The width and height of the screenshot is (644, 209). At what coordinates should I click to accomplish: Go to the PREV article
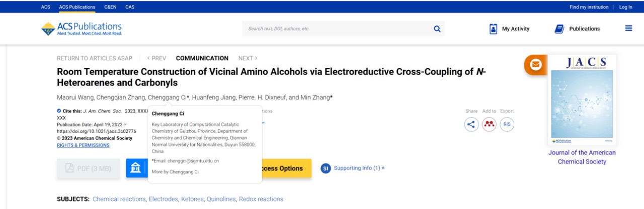[x=156, y=58]
